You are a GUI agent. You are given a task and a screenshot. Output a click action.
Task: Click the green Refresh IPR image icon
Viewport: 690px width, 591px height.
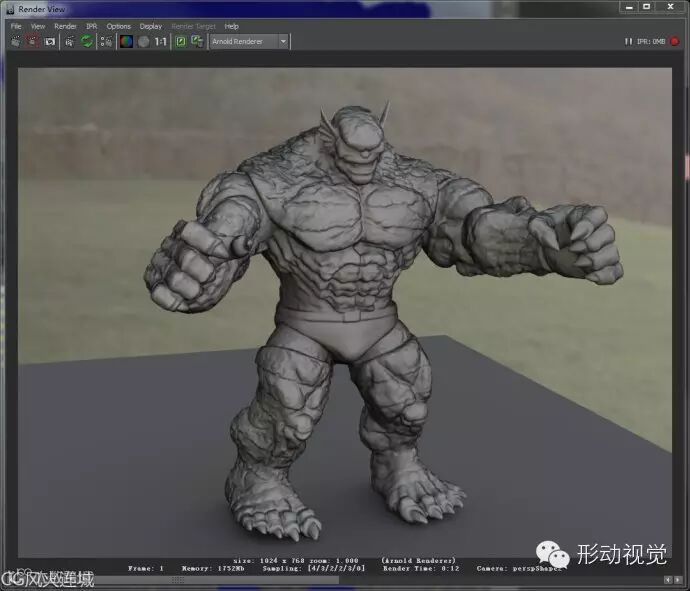(x=87, y=42)
